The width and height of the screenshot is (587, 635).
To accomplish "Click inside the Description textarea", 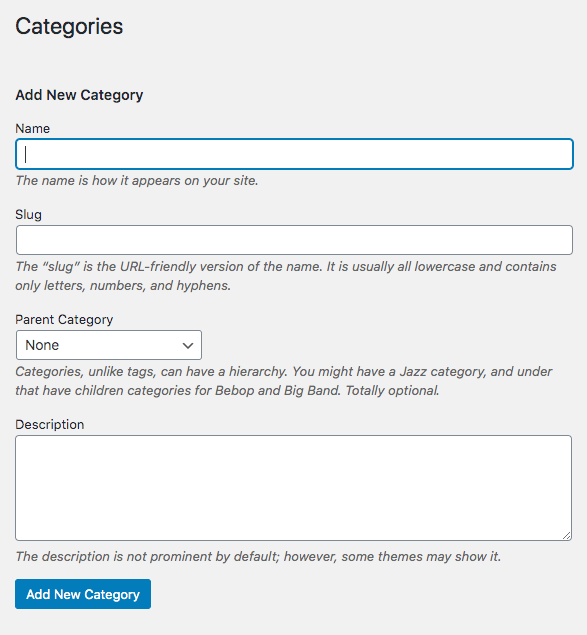I will [294, 488].
